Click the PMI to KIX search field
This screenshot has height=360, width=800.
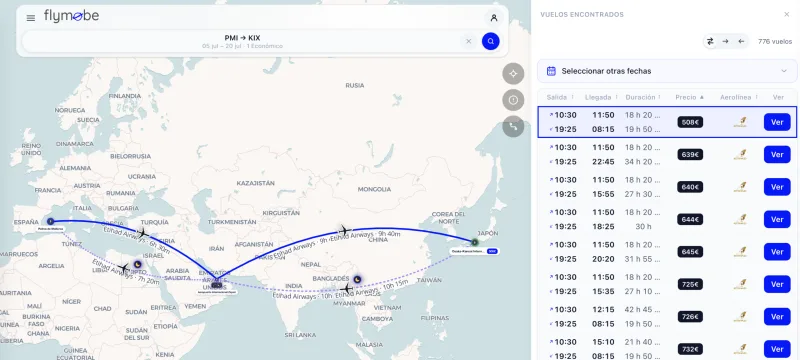coord(242,41)
